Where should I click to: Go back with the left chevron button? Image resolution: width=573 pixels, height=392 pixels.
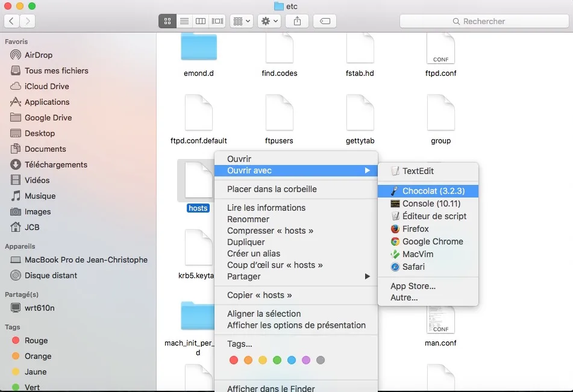tap(11, 21)
